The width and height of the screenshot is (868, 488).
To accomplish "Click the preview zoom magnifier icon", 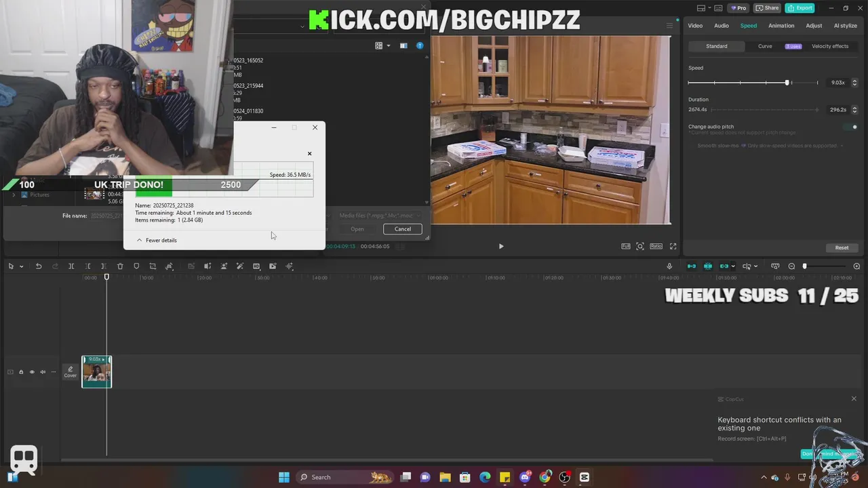I will [640, 247].
